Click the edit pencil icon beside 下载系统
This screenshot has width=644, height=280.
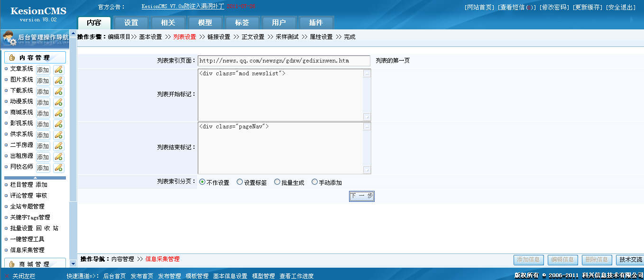point(58,91)
